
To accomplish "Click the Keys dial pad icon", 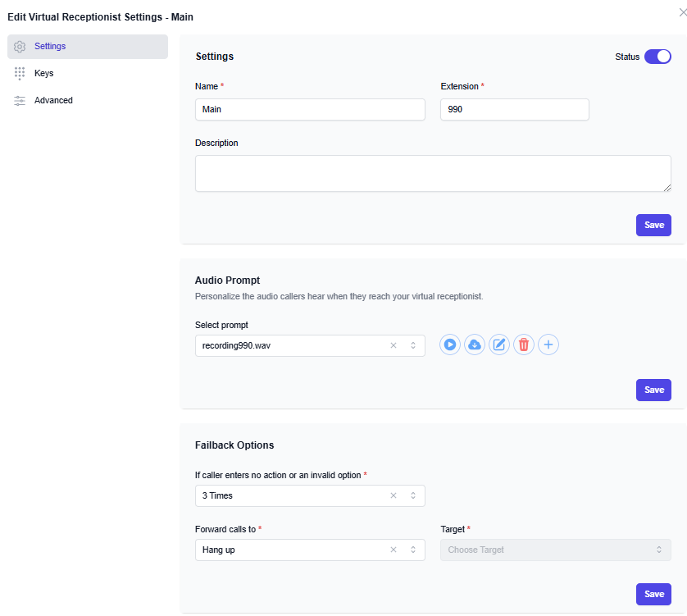I will 20,73.
